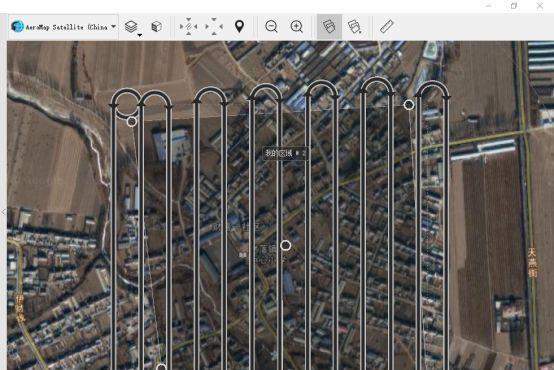This screenshot has width=554, height=370.
Task: Click the center-view arrows icon
Action: click(214, 27)
